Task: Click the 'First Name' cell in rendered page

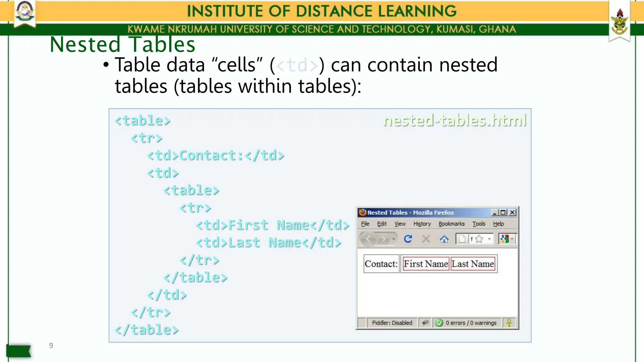Action: pos(426,264)
